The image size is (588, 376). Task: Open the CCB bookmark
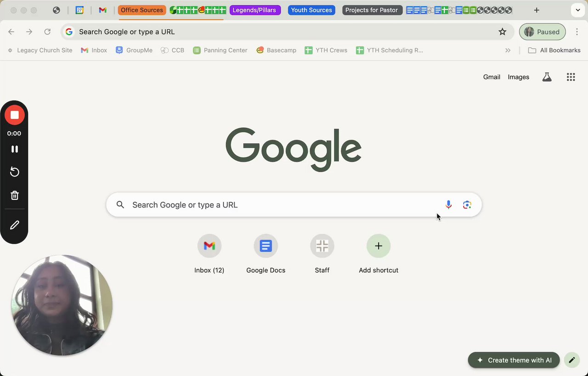[x=173, y=51]
